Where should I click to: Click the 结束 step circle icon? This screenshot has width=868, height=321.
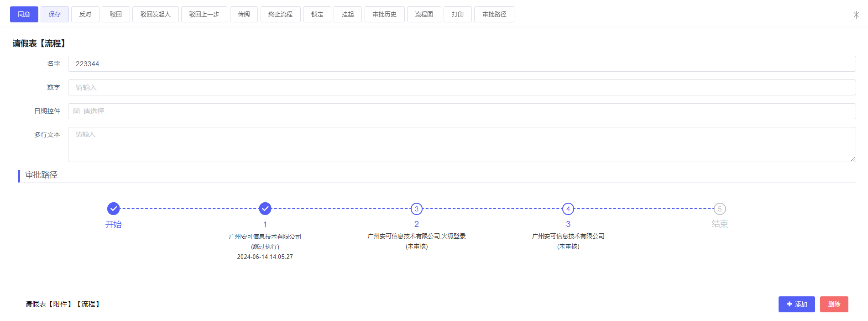coord(719,209)
